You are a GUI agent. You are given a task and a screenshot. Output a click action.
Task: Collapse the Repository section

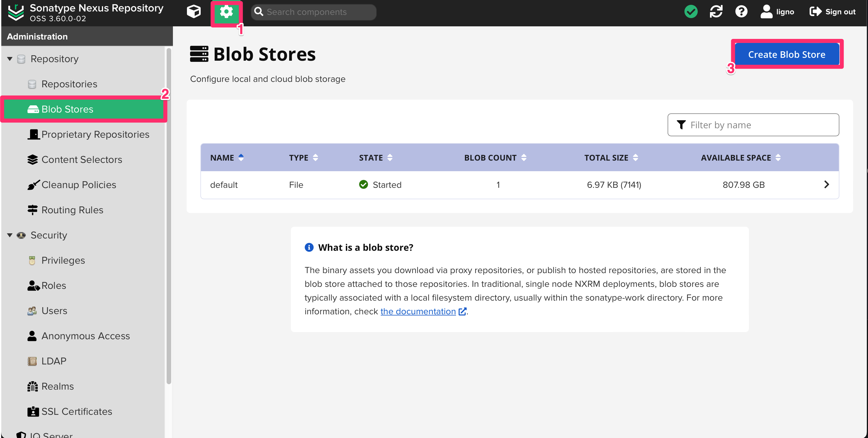click(10, 59)
